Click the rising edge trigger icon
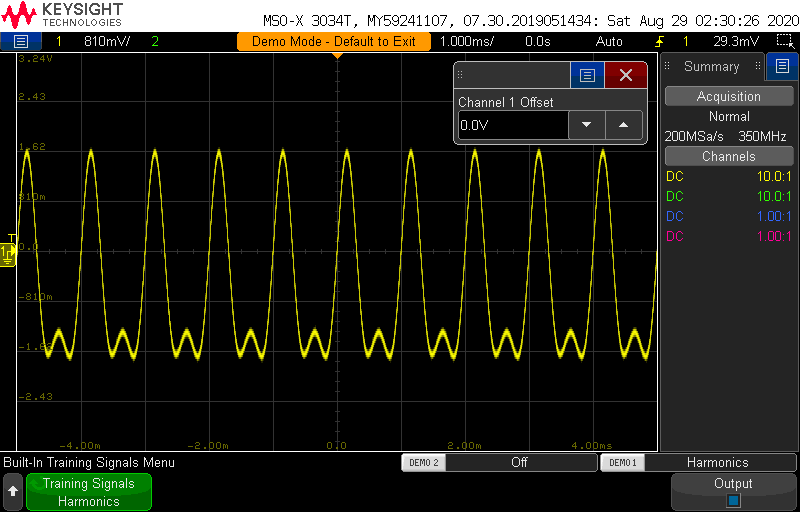The width and height of the screenshot is (800, 512). point(658,42)
